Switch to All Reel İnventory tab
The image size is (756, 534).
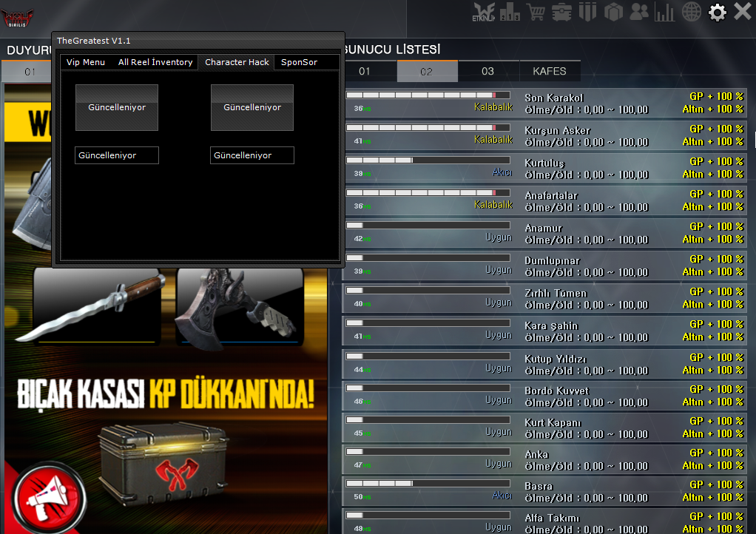click(x=155, y=62)
